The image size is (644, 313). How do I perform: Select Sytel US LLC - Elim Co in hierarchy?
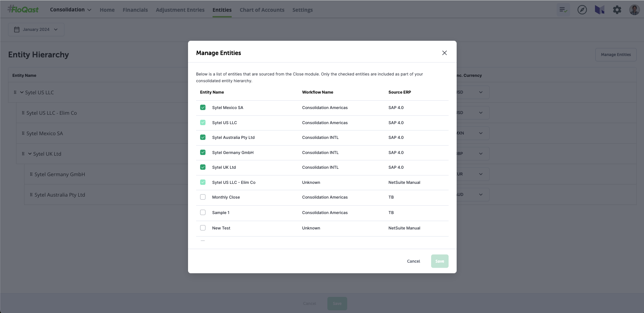(x=52, y=113)
